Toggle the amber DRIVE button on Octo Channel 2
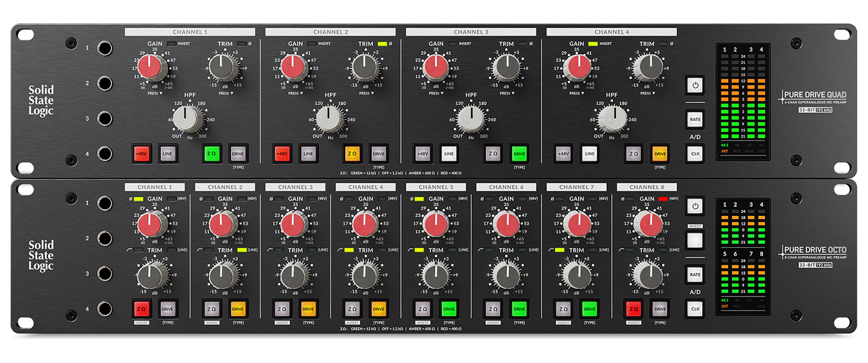 [x=238, y=309]
